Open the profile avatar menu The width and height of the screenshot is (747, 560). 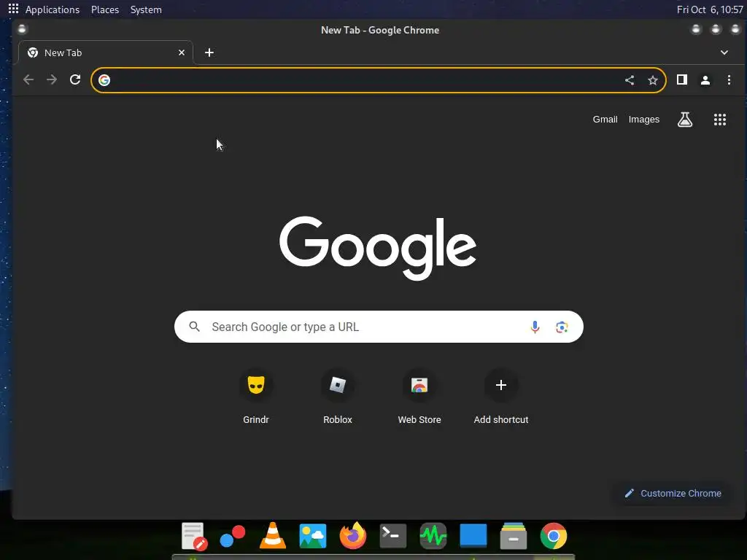[705, 80]
